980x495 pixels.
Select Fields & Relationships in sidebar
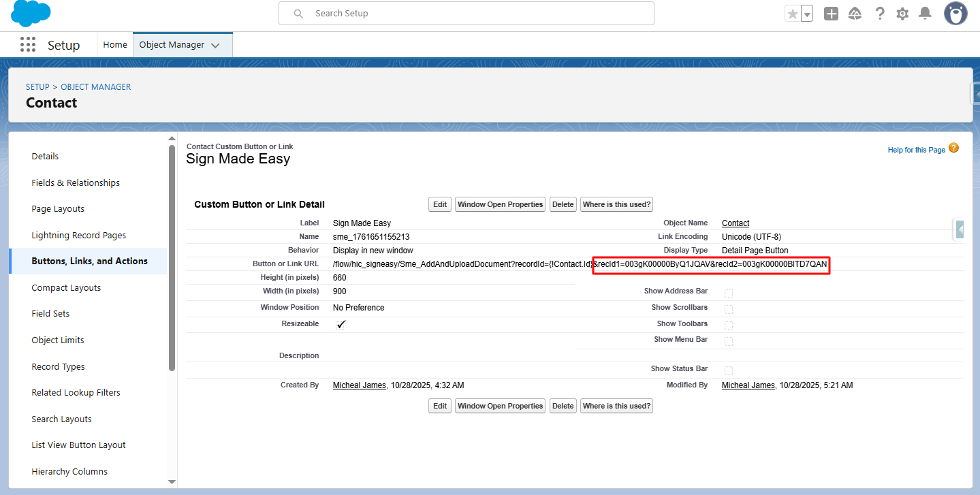76,182
